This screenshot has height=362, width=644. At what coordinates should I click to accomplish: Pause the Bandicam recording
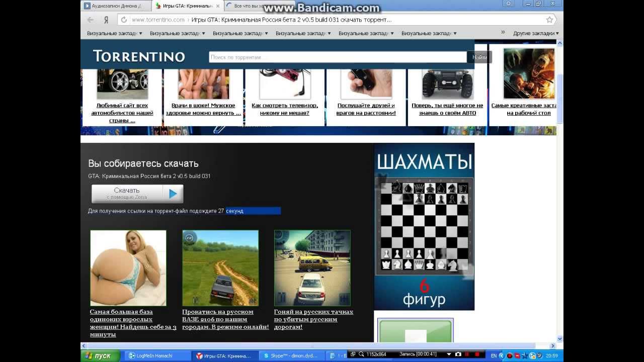point(467,354)
